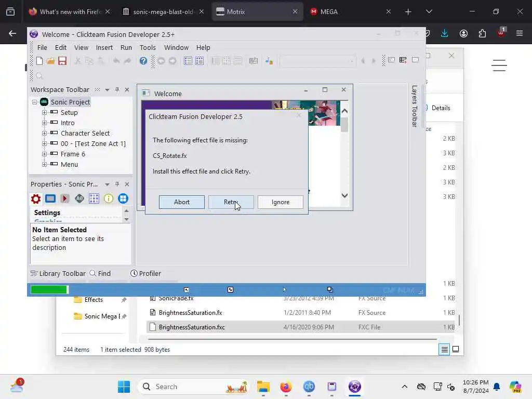Click the Abort button in dialog
The image size is (532, 399).
181,202
